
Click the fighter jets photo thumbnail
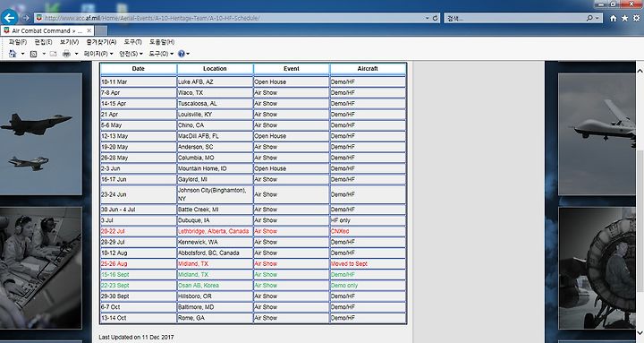pyautogui.click(x=41, y=134)
